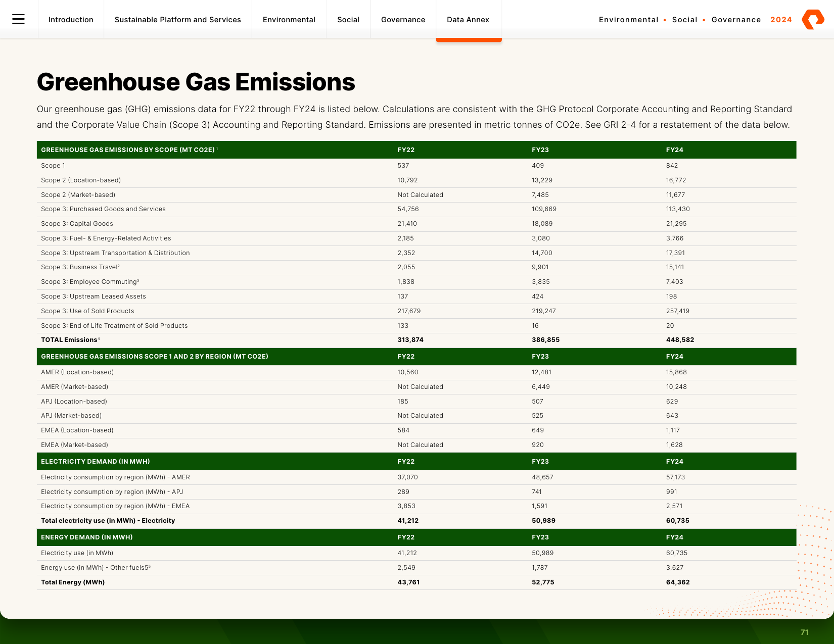834x644 pixels.
Task: Select the Electricity Demand (in MWh) header
Action: coord(96,462)
